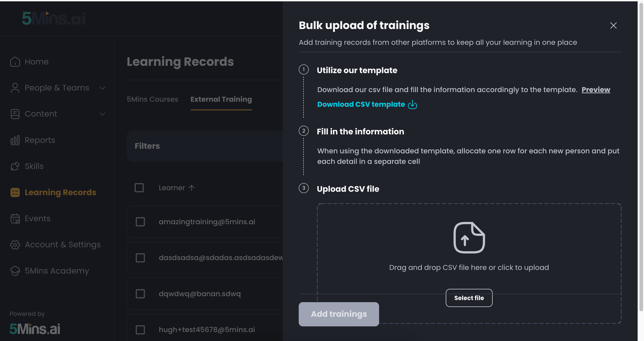This screenshot has height=341, width=644.
Task: Tick the select-all checkbox beside Learner
Action: pyautogui.click(x=139, y=188)
